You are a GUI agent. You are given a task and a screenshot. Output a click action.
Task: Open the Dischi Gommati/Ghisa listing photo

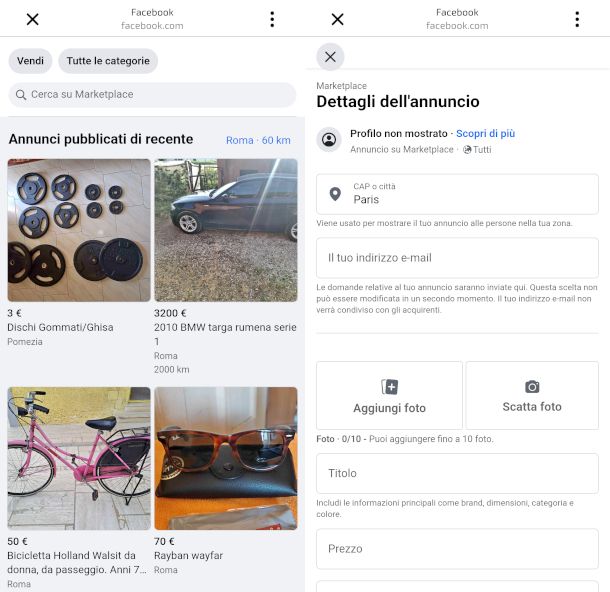click(x=79, y=230)
